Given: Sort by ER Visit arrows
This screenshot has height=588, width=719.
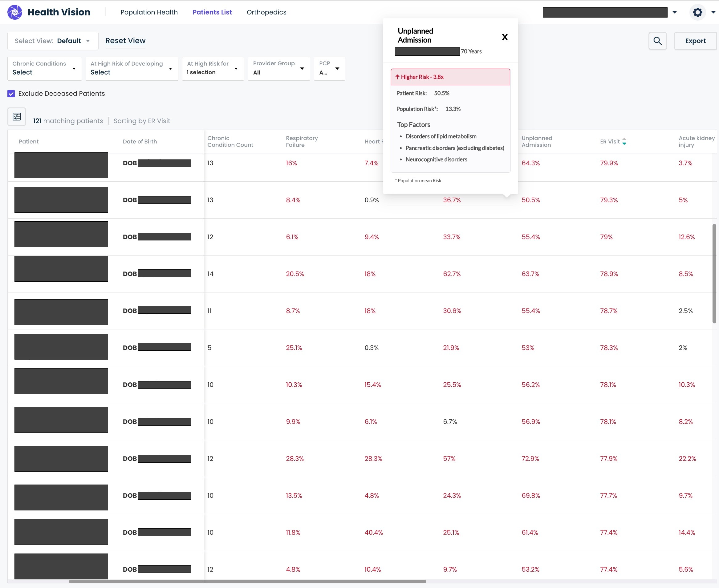Looking at the screenshot, I should coord(624,142).
